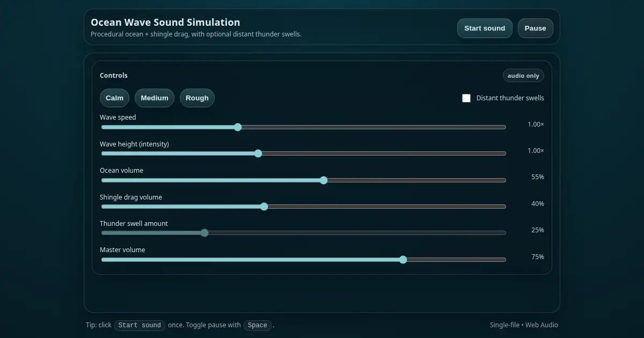
Task: Click the Space key hint in tip
Action: coord(258,325)
